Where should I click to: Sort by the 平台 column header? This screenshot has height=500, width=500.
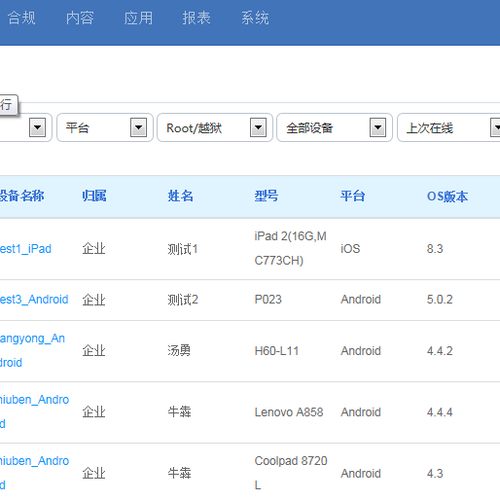pyautogui.click(x=353, y=196)
